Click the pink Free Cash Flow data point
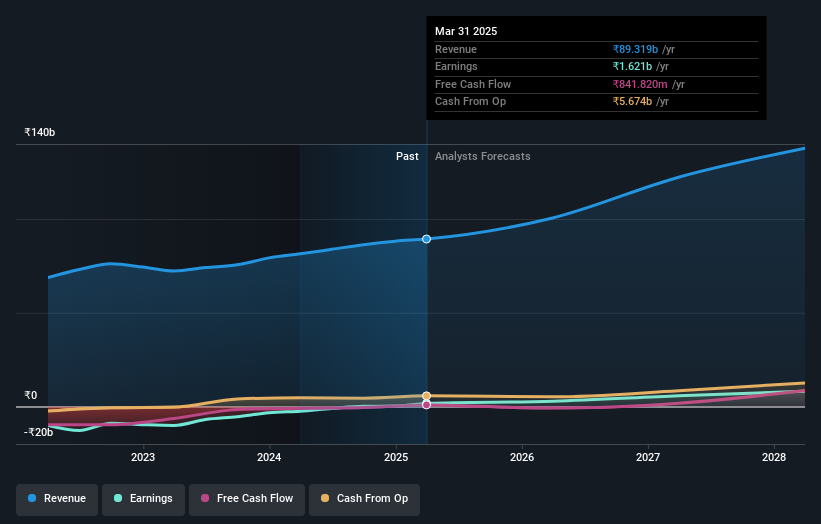Viewport: 821px width, 524px height. (426, 405)
